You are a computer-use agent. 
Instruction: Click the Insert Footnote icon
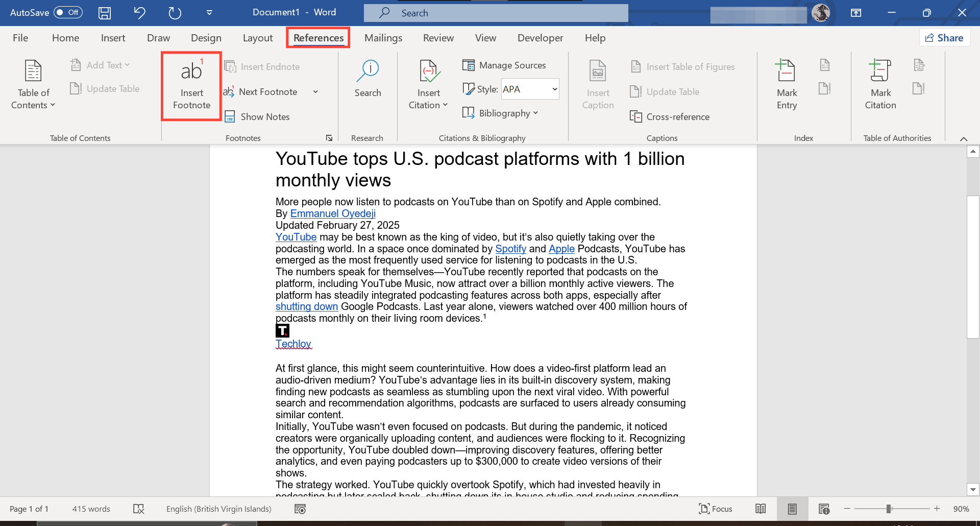(191, 71)
